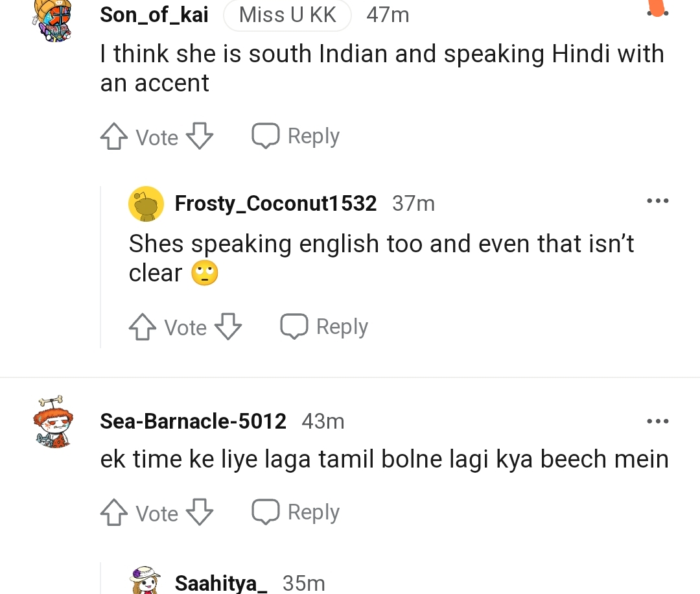Image resolution: width=700 pixels, height=594 pixels.
Task: Open Frosty_Coconut1532's yellow avatar
Action: [x=146, y=204]
